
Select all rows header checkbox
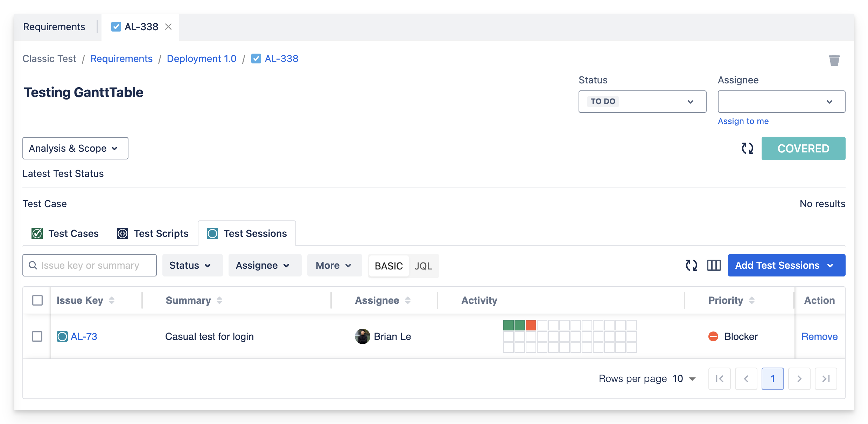(37, 300)
